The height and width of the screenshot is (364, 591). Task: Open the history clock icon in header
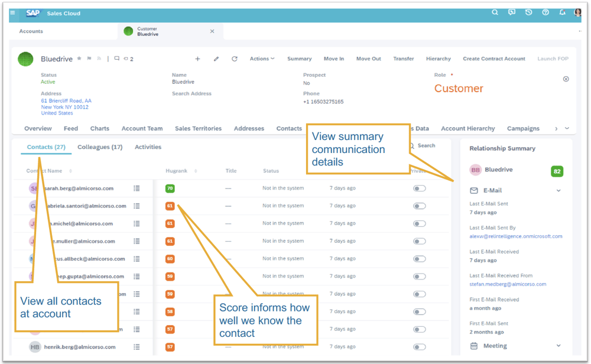pos(528,12)
